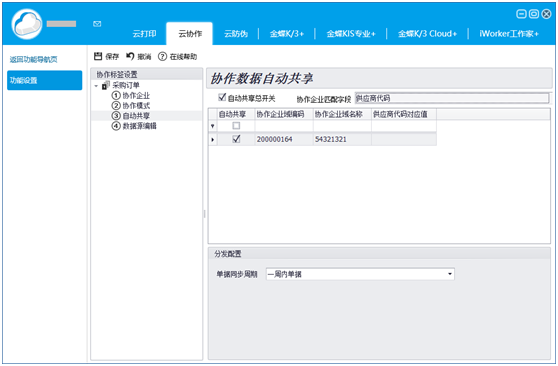558x366 pixels.
Task: Click the filter row funnel indicator
Action: coord(212,126)
